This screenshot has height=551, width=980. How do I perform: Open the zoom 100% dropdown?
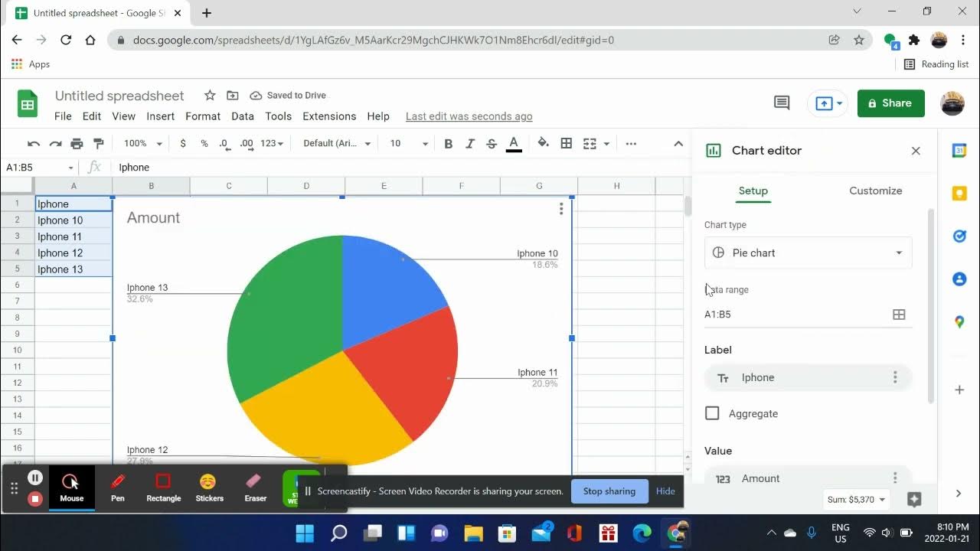click(x=143, y=143)
